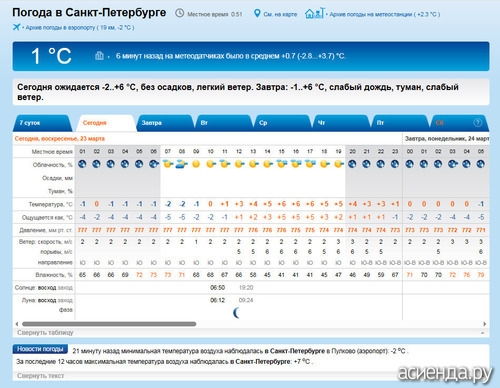Image resolution: width=500 pixels, height=388 pixels.
Task: Click the weather station house icon
Action: point(314,13)
